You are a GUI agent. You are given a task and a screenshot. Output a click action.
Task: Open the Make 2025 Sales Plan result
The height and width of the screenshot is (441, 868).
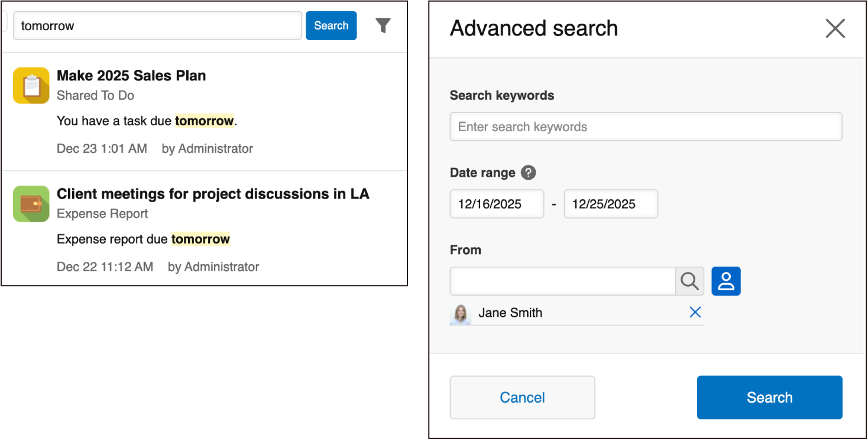tap(131, 76)
